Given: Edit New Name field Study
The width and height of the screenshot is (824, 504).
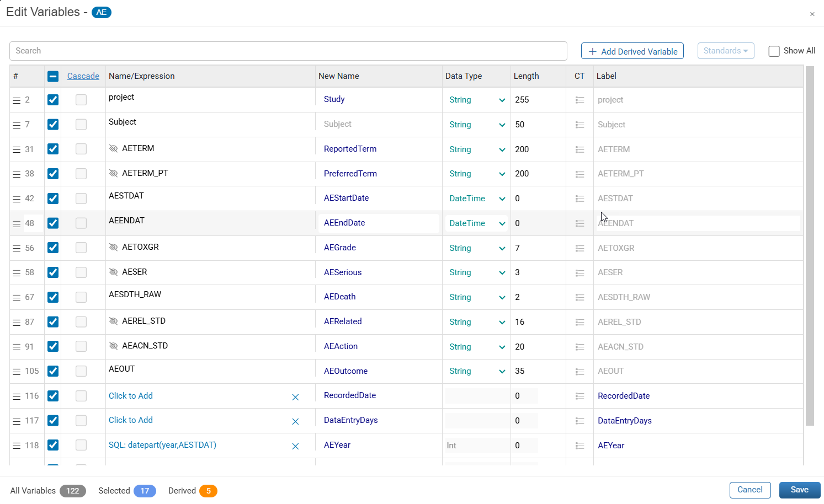Looking at the screenshot, I should click(x=379, y=99).
